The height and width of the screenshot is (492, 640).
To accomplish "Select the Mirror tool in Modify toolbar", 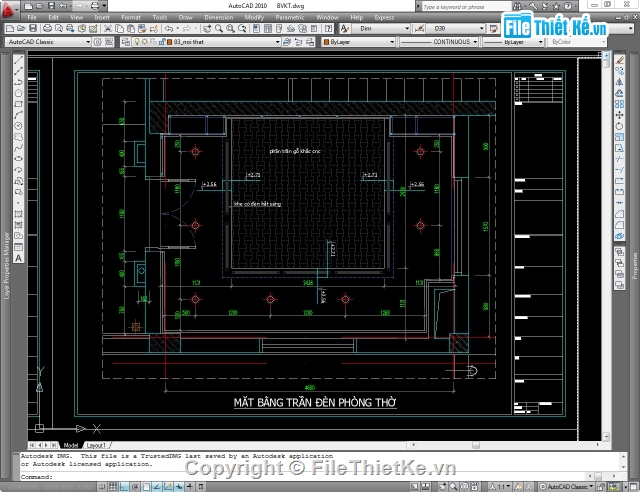I will point(620,82).
